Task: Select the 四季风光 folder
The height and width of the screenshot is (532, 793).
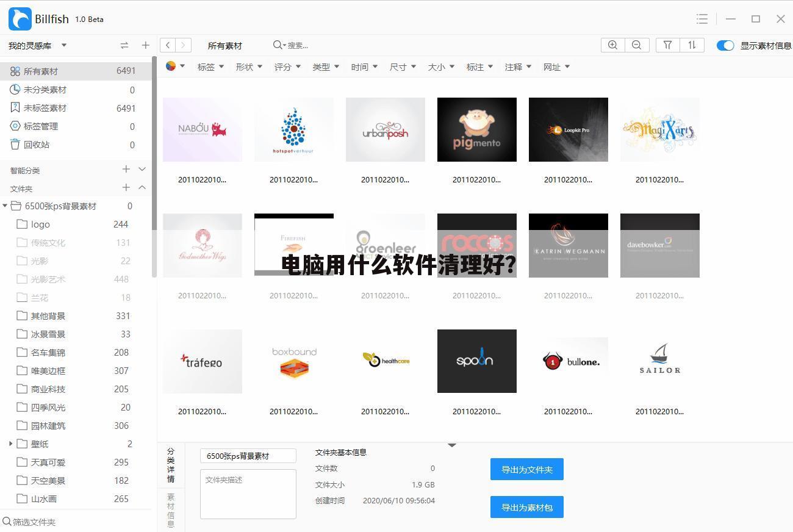Action: point(76,407)
